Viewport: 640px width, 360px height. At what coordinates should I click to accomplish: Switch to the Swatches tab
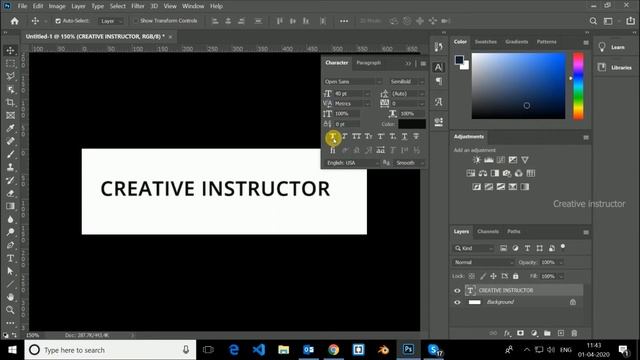pos(485,42)
